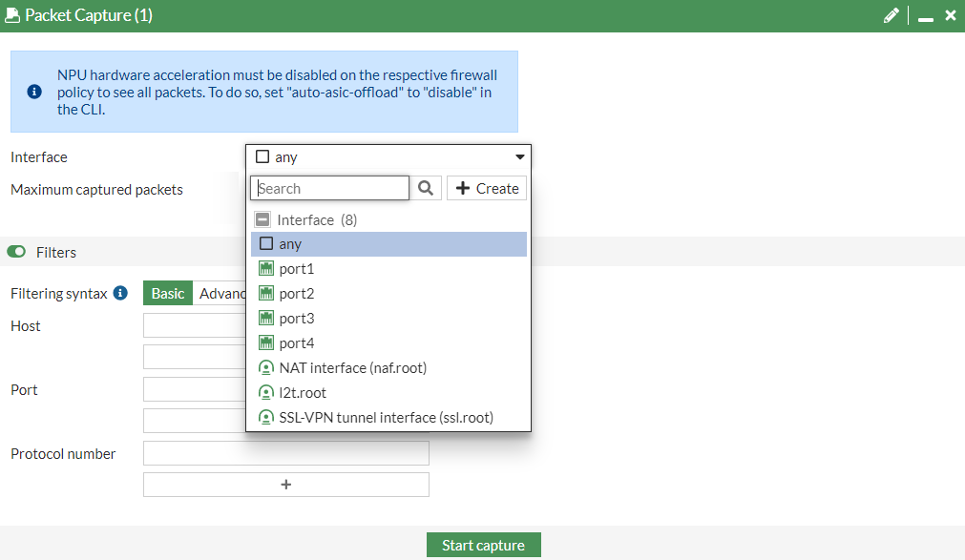
Task: Minimize the Packet Capture panel
Action: [926, 18]
